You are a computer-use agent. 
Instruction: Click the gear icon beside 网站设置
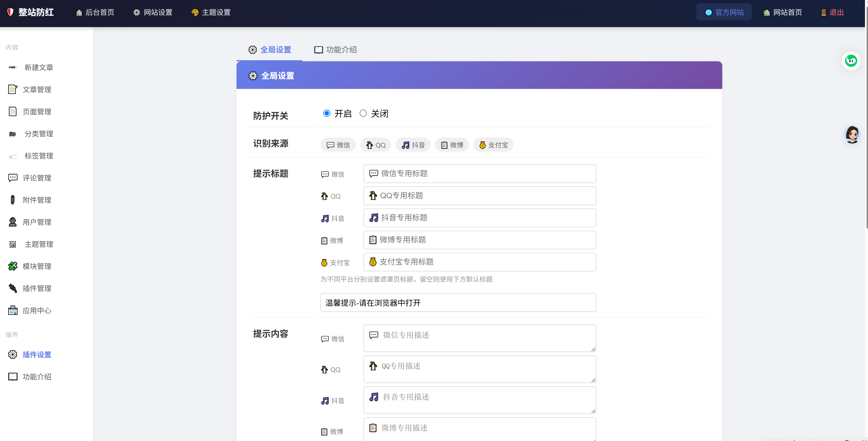pos(136,12)
